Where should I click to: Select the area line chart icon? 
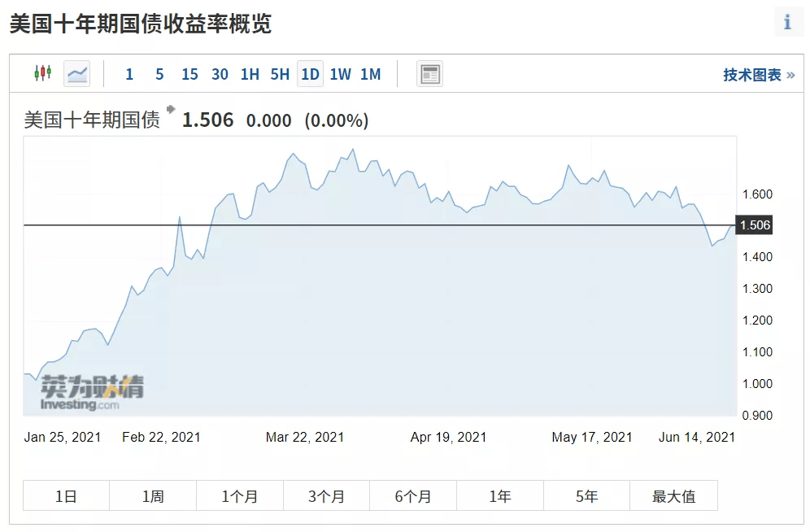(77, 74)
